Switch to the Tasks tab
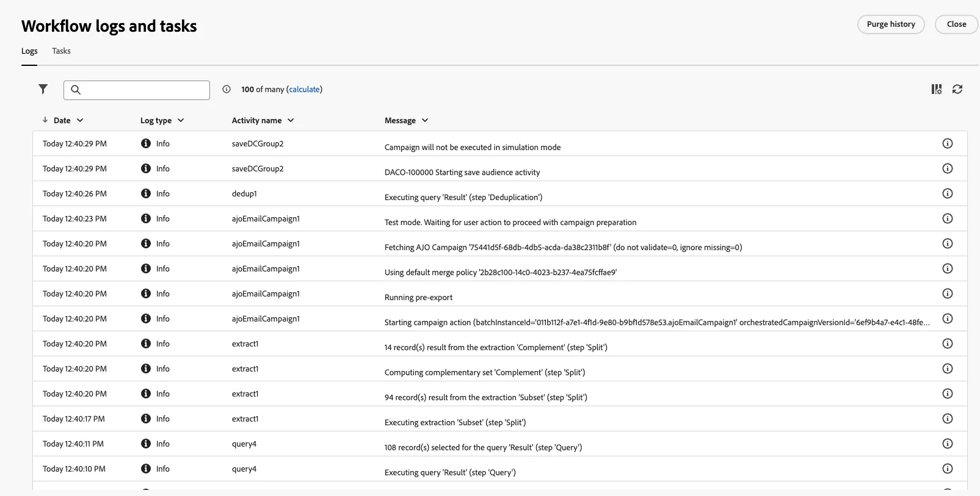 coord(61,51)
